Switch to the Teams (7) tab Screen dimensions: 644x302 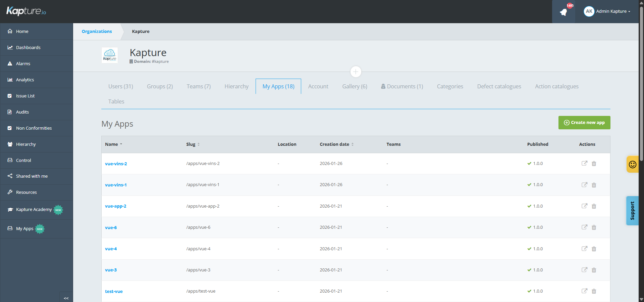199,86
